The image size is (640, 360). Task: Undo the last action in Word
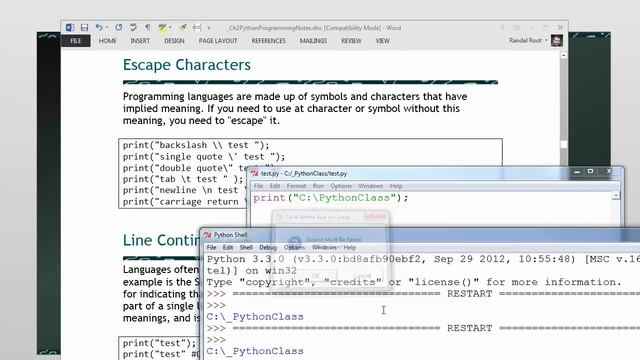[99, 27]
